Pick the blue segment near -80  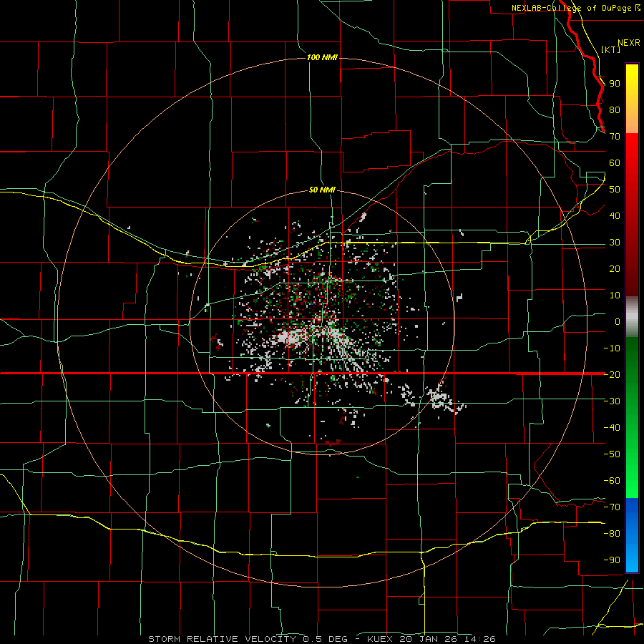pyautogui.click(x=632, y=534)
